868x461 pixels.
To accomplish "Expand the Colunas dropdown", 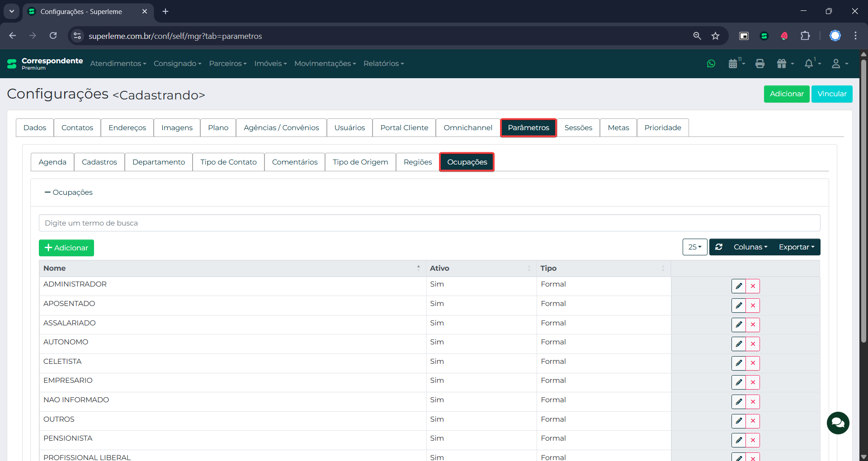I will tap(750, 247).
